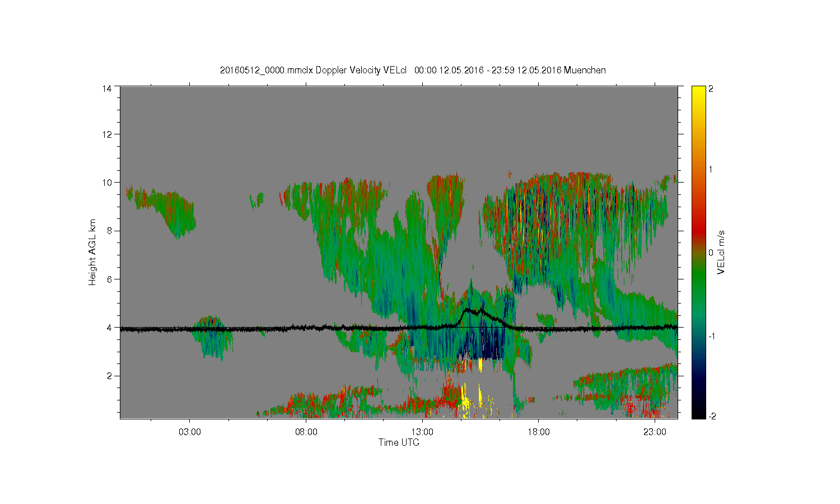Click the 'Height AGL km' y-axis label
This screenshot has height=504, width=840.
92,252
